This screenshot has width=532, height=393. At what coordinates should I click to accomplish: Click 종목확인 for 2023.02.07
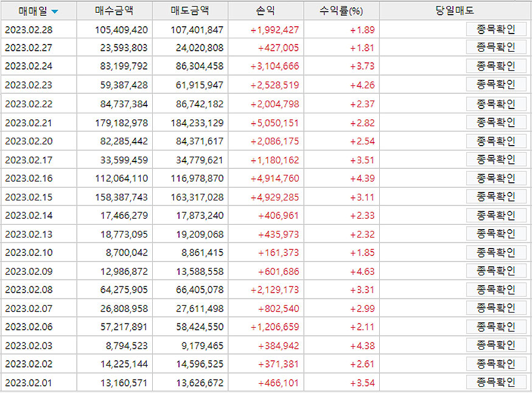(x=496, y=308)
